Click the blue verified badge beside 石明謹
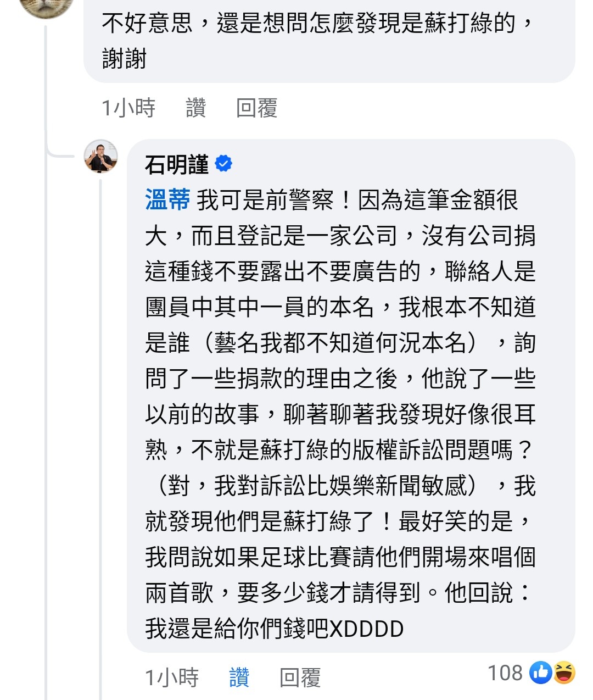 pyautogui.click(x=223, y=164)
